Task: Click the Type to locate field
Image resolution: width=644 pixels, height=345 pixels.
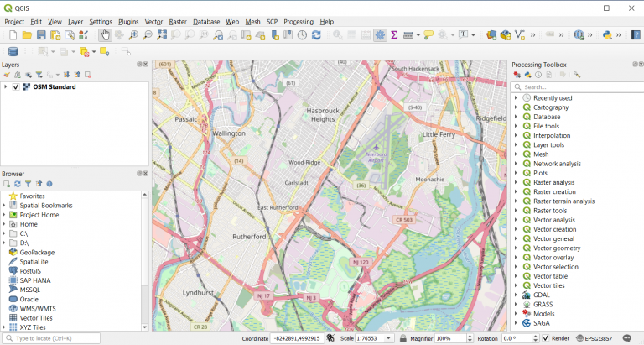Action: pyautogui.click(x=51, y=338)
